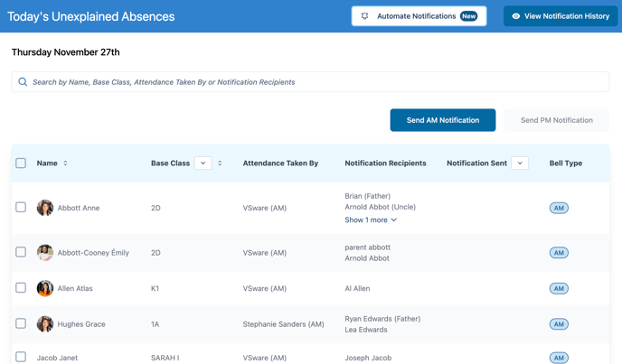
Task: Expand Show 1 more recipients
Action: (371, 220)
